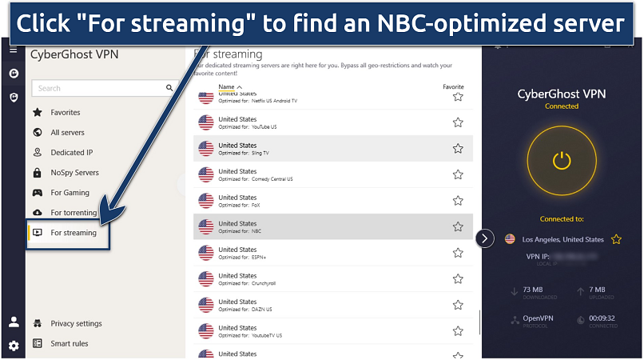Open the user account profile icon
The image size is (644, 360).
tap(13, 322)
